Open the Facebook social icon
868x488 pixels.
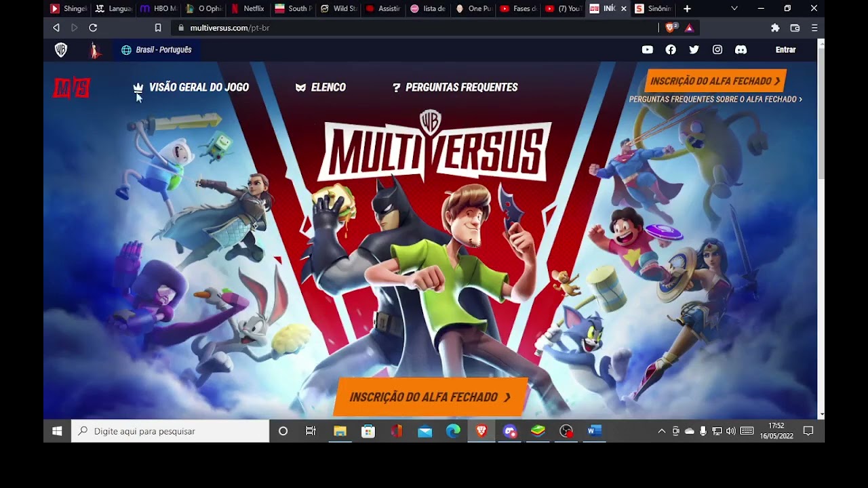click(671, 49)
